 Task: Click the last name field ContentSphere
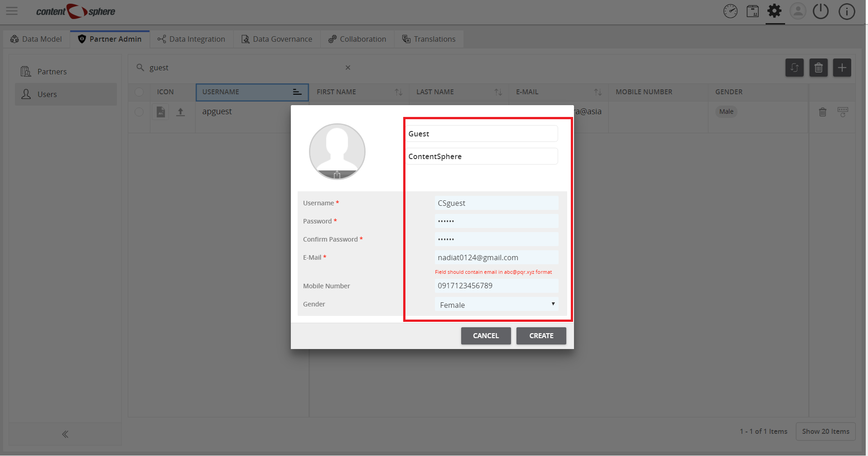click(482, 156)
